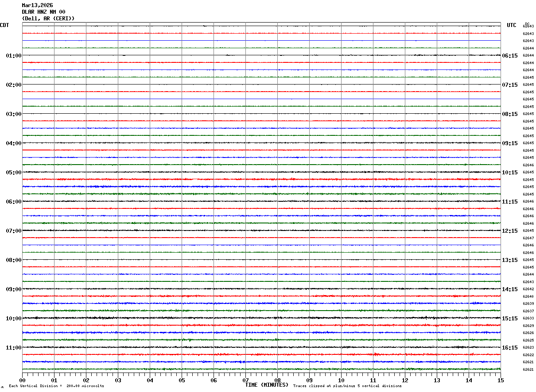
Task: Select the station header DLAR HNZ NM 00
Action: 43,12
